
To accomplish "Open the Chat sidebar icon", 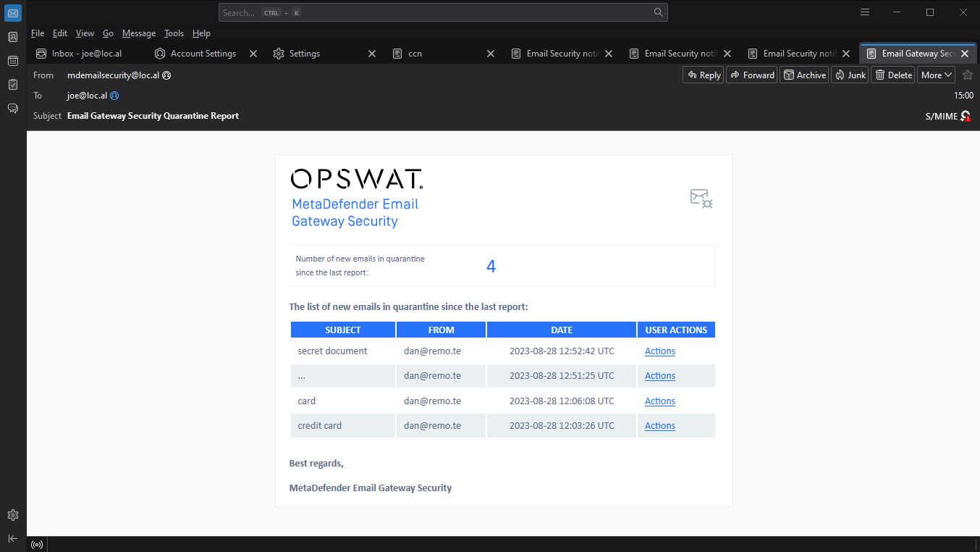I will click(13, 109).
